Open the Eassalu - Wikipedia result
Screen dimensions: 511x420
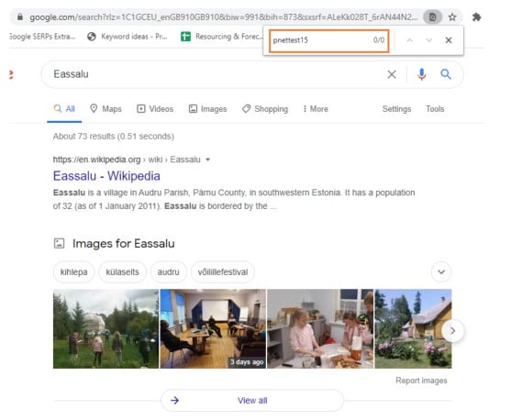[x=106, y=176]
